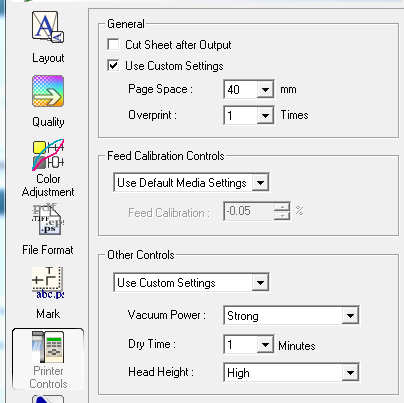Decrease Feed Calibration with down stepper
404x403 pixels.
pyautogui.click(x=282, y=215)
